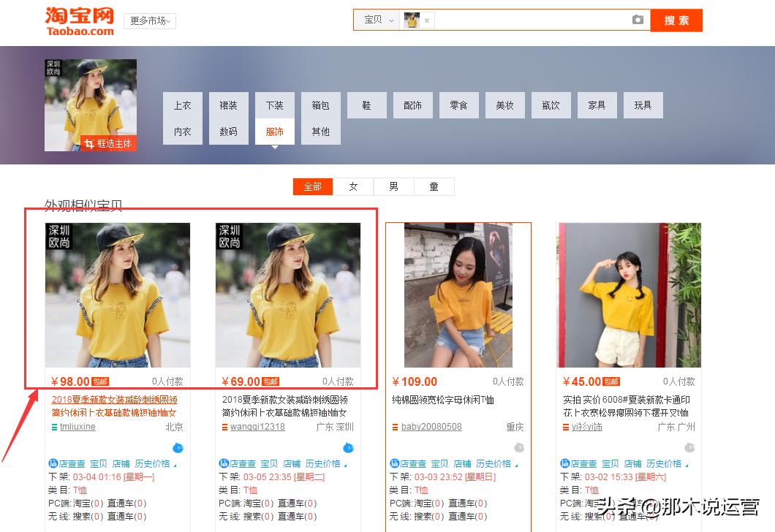775x532 pixels.
Task: Click the orange 搜索 search button
Action: click(676, 20)
